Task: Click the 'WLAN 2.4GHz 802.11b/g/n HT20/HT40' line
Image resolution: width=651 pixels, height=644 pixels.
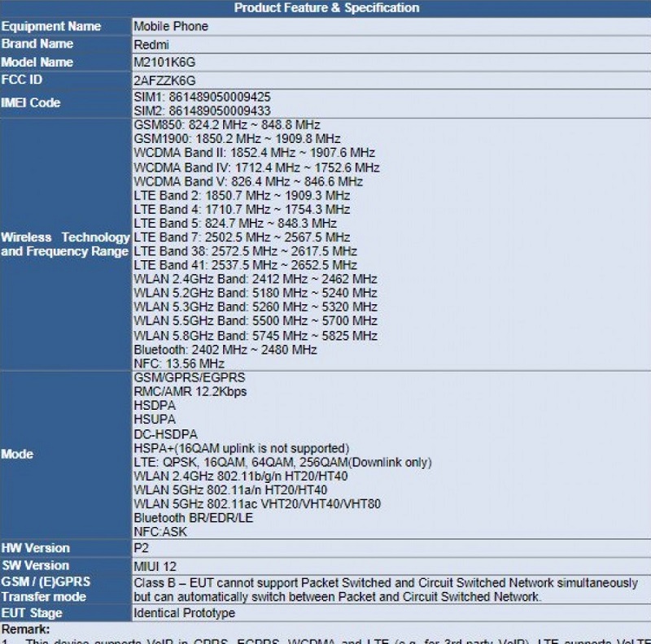Action: pos(240,476)
